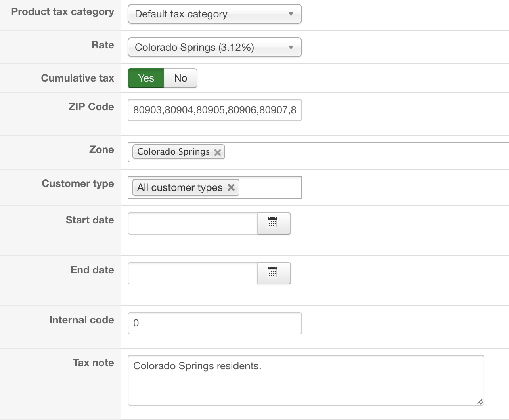This screenshot has width=509, height=420.
Task: Click the ZIP Code input field
Action: coord(214,110)
